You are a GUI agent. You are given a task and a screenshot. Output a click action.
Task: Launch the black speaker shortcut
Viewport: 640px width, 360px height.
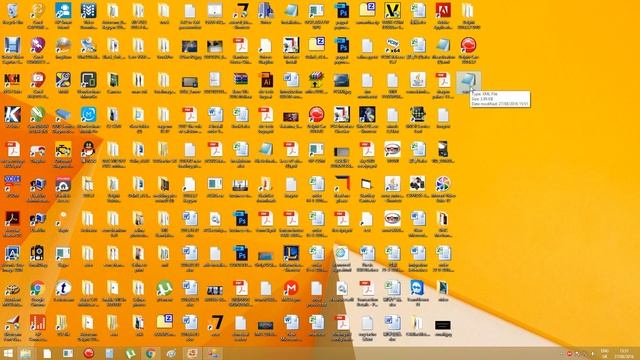point(38,254)
